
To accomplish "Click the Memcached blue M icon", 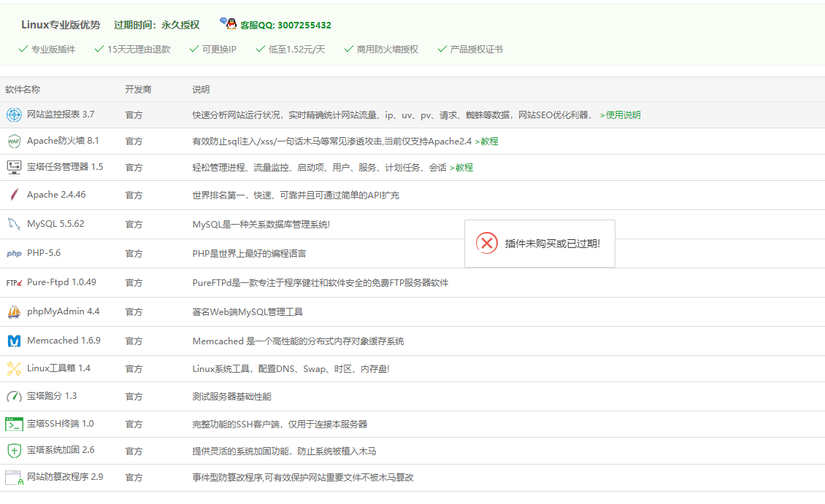I will pos(14,341).
